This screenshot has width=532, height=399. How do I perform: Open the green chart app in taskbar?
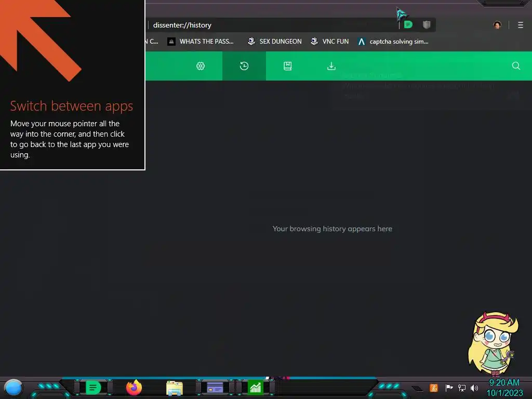click(x=256, y=388)
